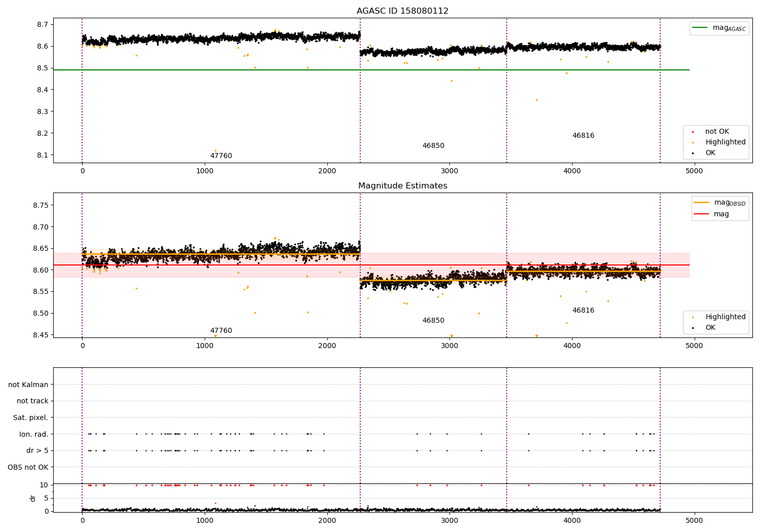Click the 47760 label in Magnitude Estimates plot
Image resolution: width=760 pixels, height=532 pixels.
[x=221, y=331]
